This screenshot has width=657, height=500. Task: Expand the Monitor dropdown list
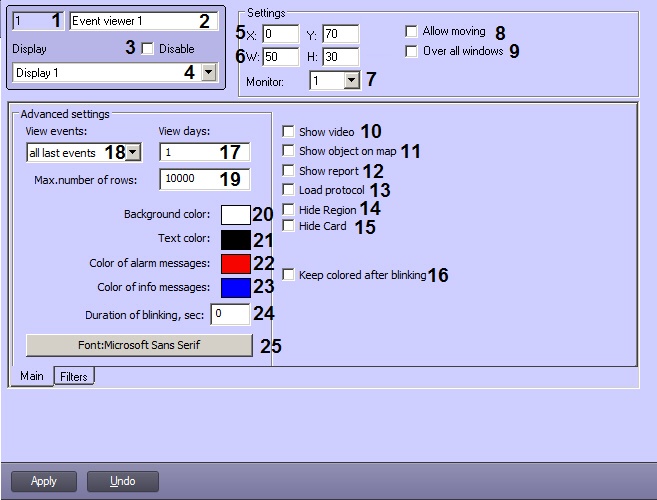point(350,80)
